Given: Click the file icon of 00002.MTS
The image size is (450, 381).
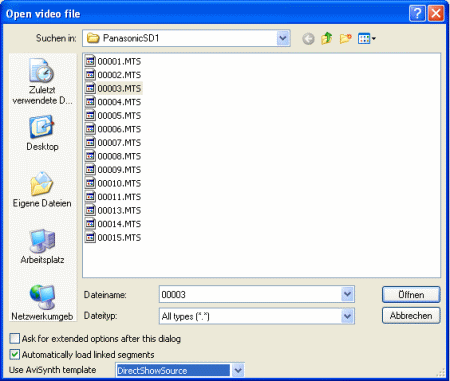Looking at the screenshot, I should 90,75.
